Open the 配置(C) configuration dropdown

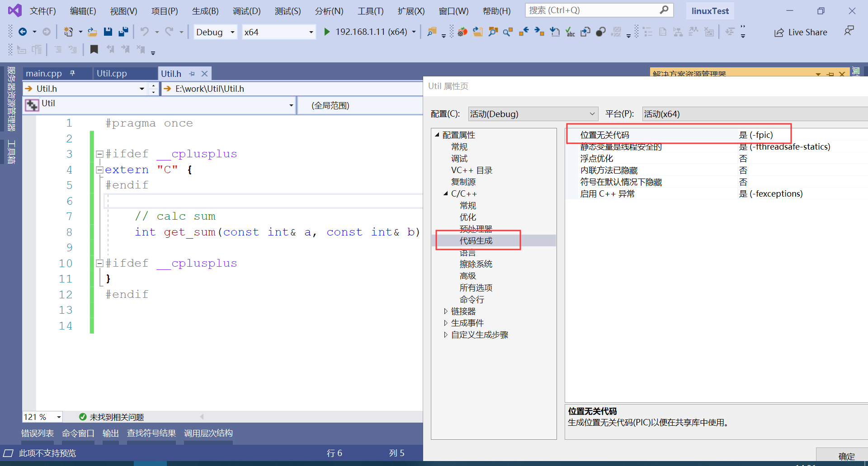[533, 114]
